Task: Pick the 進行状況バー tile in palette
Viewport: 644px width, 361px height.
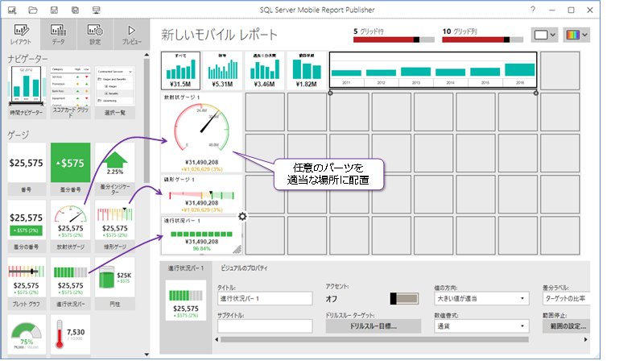Action: (70, 284)
